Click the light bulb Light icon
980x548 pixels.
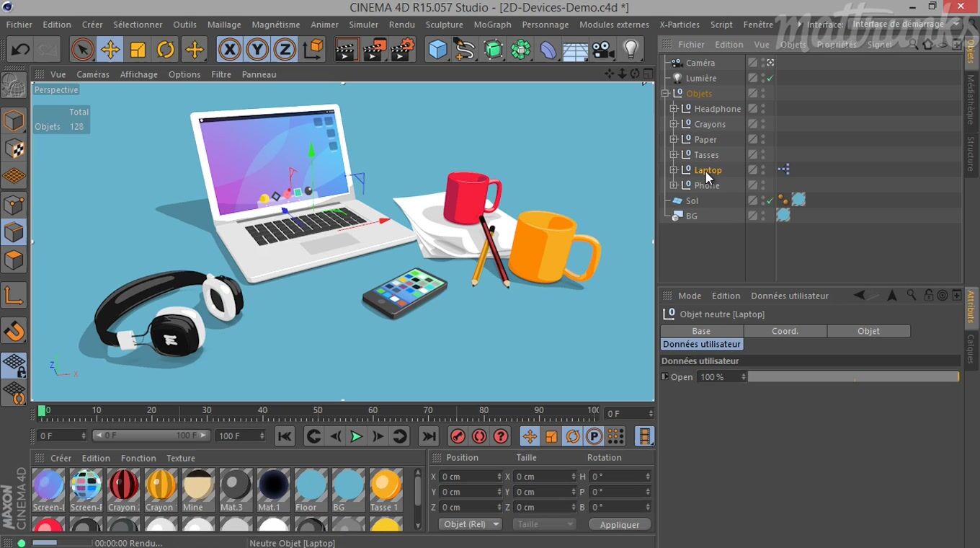(631, 50)
